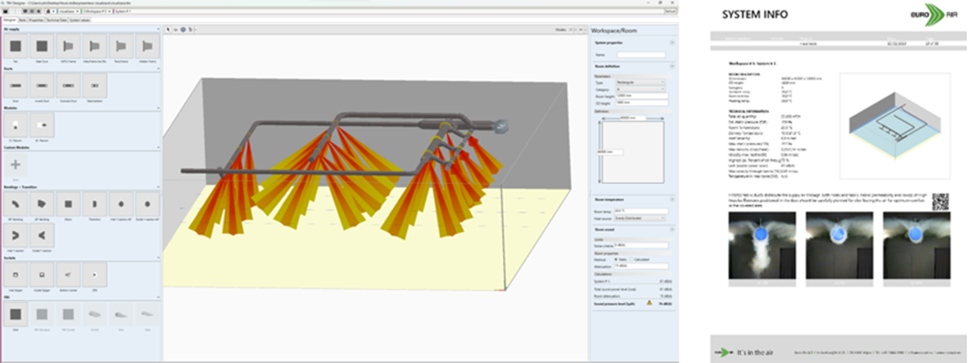Click the plus icon under Custom Modules

coord(15,164)
